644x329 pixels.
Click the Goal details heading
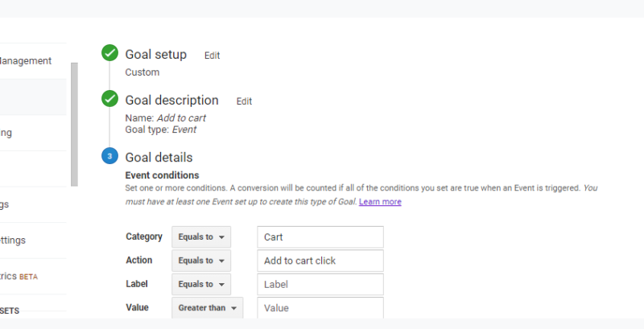(159, 158)
